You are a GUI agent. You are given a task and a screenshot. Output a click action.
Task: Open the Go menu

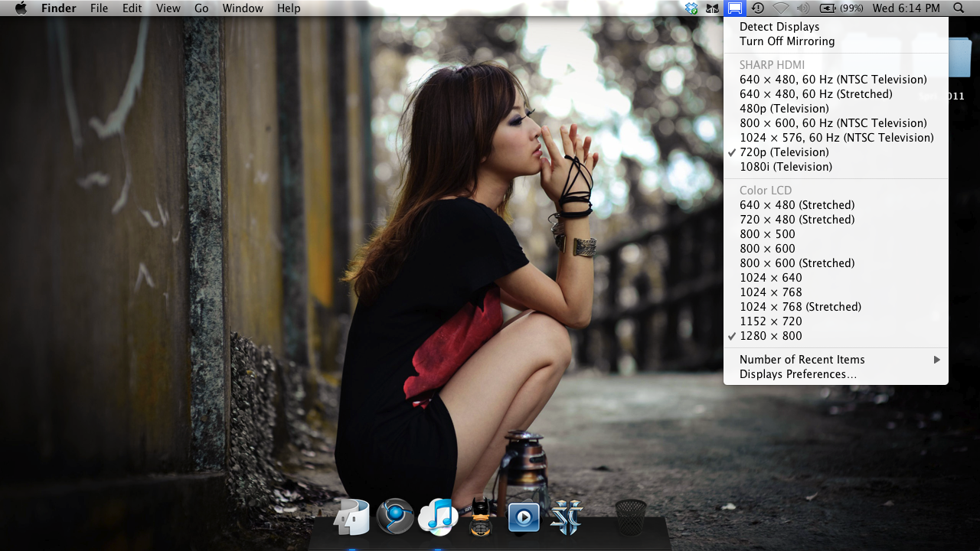coord(201,8)
